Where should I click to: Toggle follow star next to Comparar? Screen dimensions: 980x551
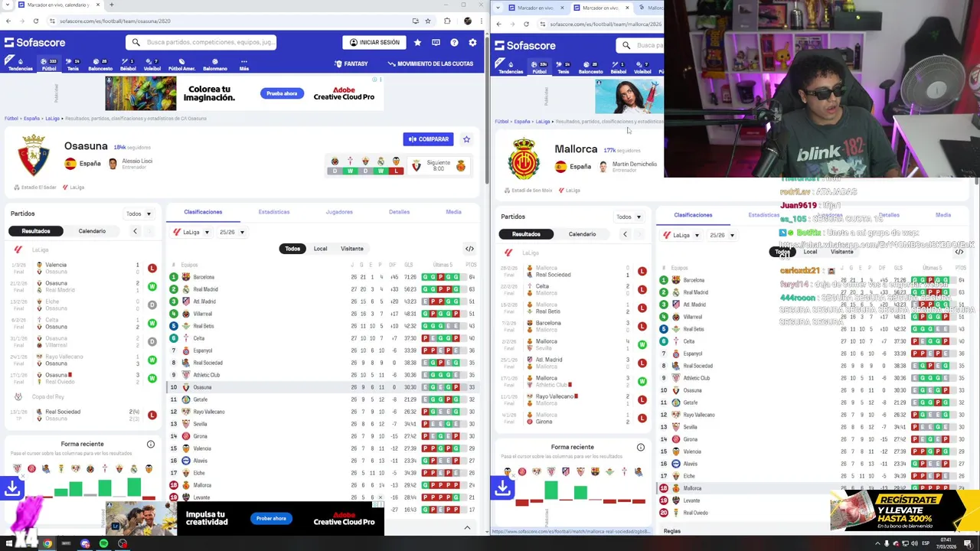466,139
